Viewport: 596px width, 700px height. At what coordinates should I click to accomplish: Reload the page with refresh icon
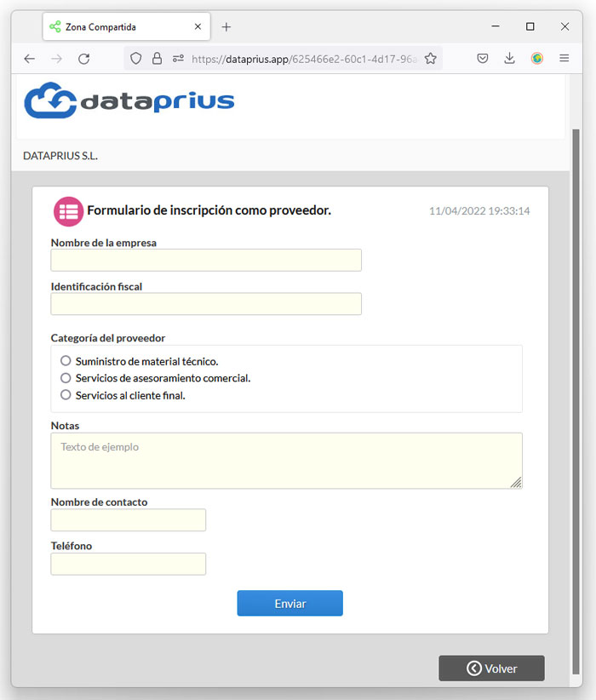(x=84, y=59)
